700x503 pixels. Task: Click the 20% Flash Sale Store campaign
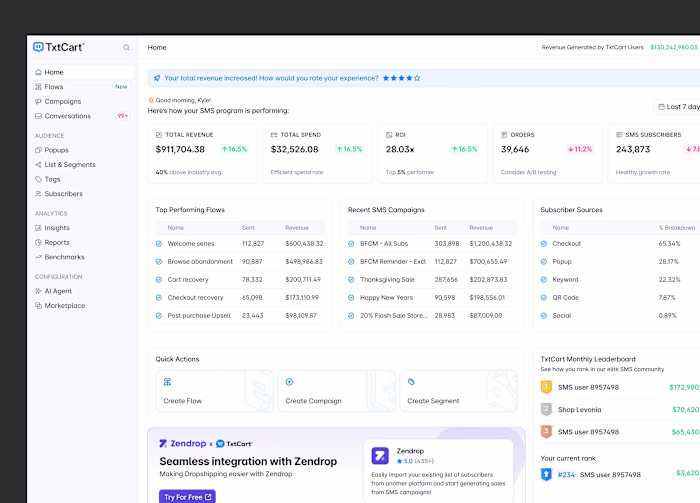point(394,316)
